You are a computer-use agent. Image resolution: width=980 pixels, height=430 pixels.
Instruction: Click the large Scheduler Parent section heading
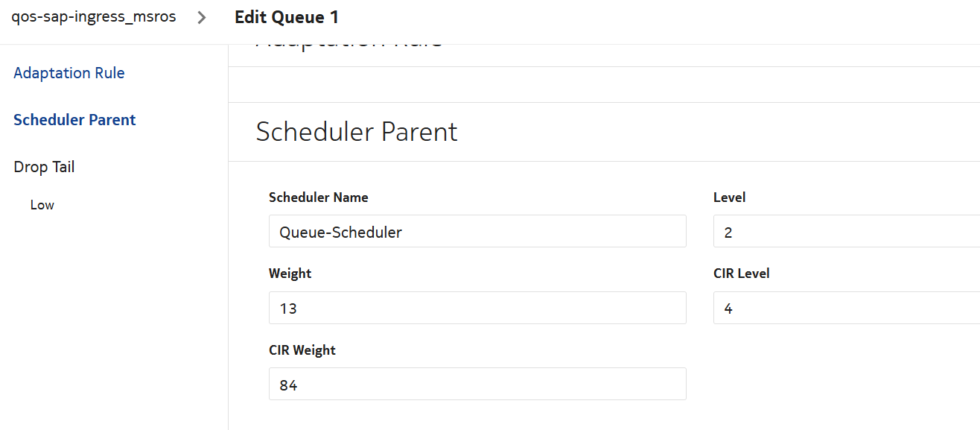357,132
